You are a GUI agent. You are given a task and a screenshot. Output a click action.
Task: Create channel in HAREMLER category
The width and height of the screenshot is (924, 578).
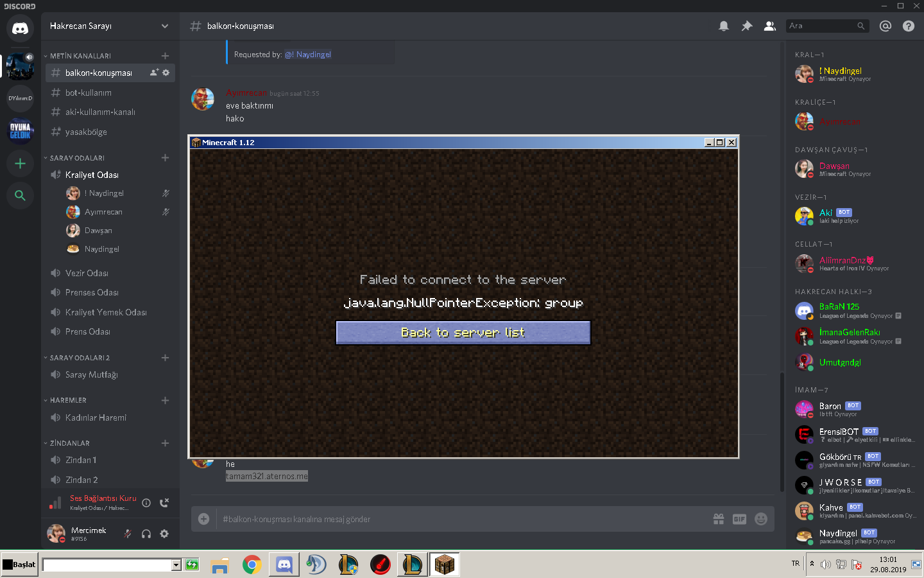tap(165, 401)
